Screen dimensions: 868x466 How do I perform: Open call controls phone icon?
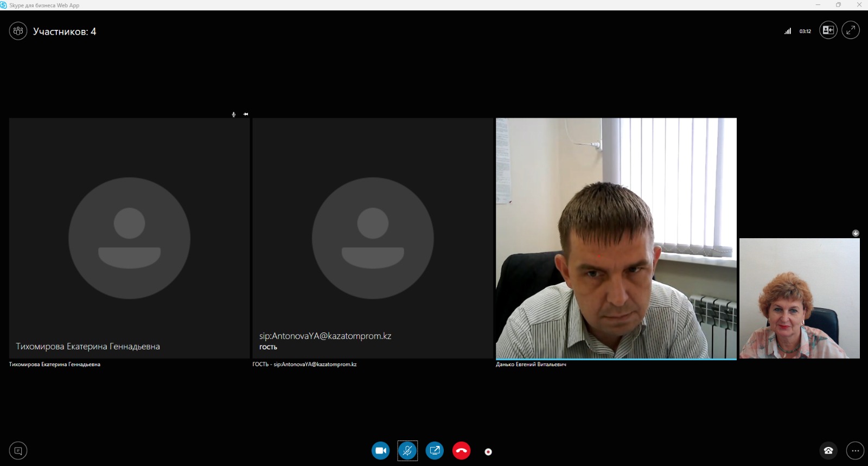[x=828, y=451]
